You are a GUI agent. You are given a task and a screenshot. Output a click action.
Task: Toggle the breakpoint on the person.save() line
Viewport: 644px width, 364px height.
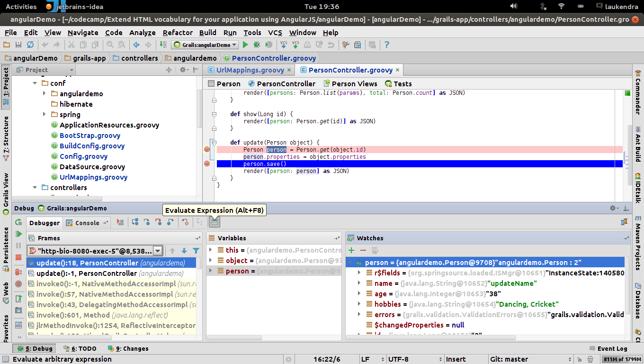coord(207,164)
